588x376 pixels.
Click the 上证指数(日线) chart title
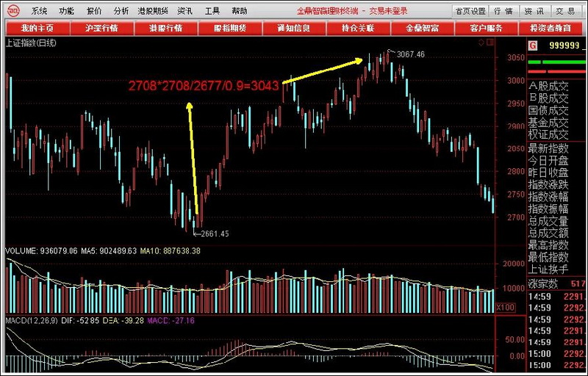pos(31,43)
